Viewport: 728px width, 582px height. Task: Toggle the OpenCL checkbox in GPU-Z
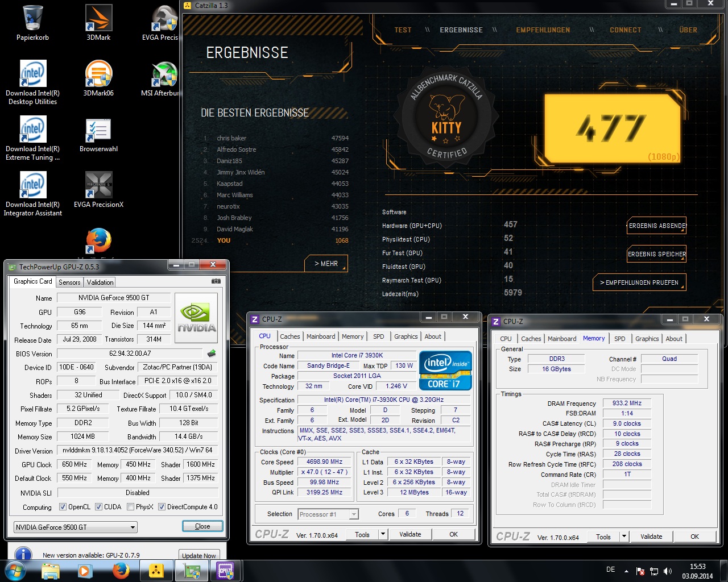[x=63, y=507]
